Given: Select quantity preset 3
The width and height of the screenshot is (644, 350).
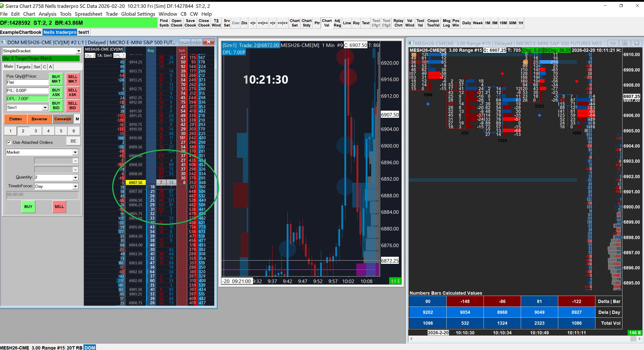Looking at the screenshot, I should pos(36,131).
